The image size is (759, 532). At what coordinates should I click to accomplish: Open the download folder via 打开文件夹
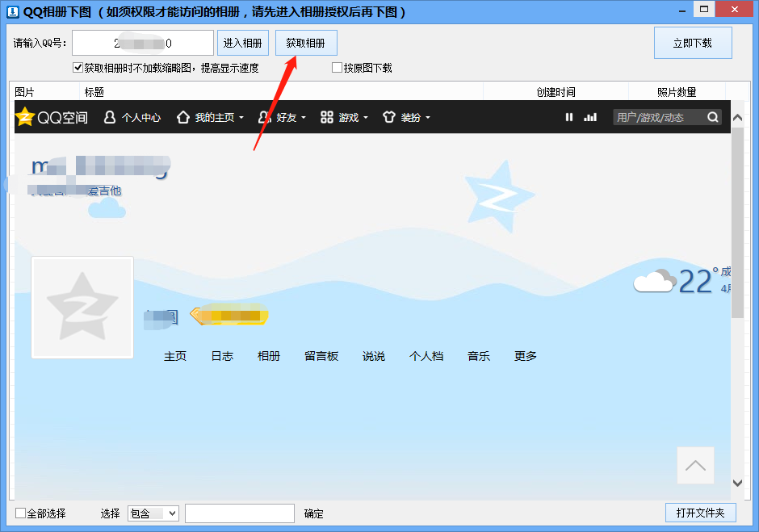[x=700, y=513]
